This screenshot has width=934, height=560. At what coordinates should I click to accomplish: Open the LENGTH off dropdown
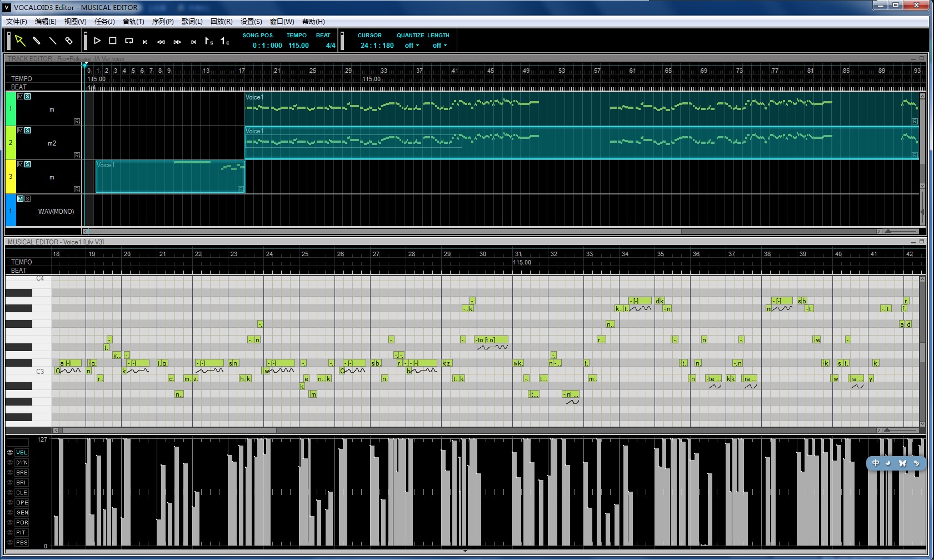[x=439, y=46]
